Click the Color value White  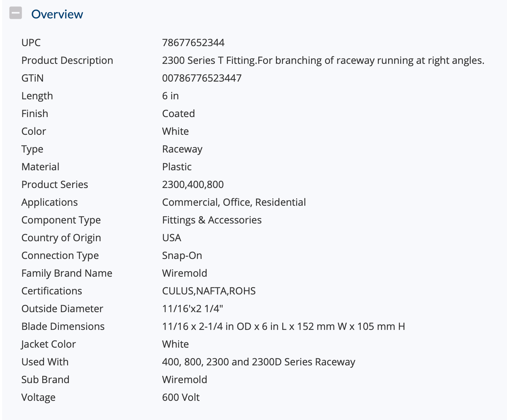coord(175,131)
